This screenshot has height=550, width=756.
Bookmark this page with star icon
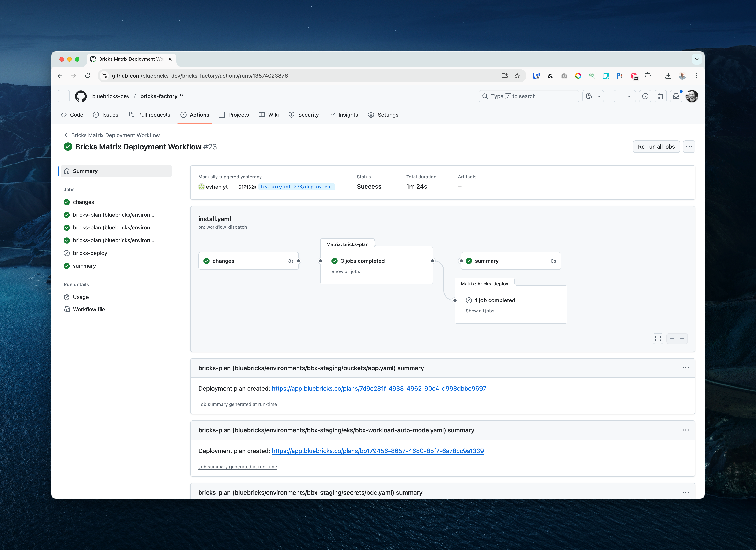517,76
